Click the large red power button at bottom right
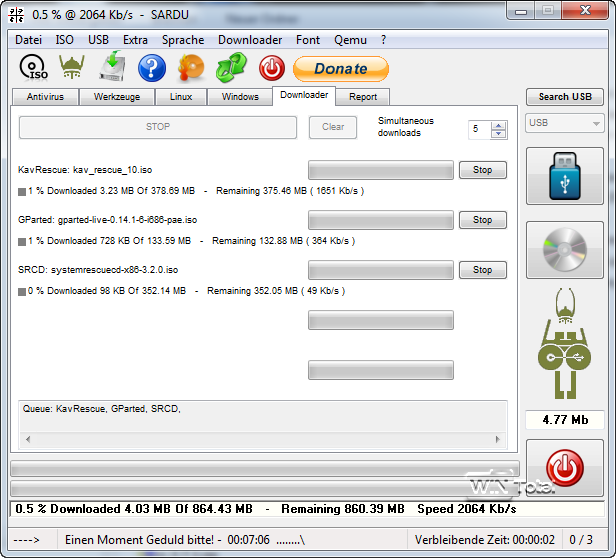This screenshot has height=558, width=616. click(565, 468)
